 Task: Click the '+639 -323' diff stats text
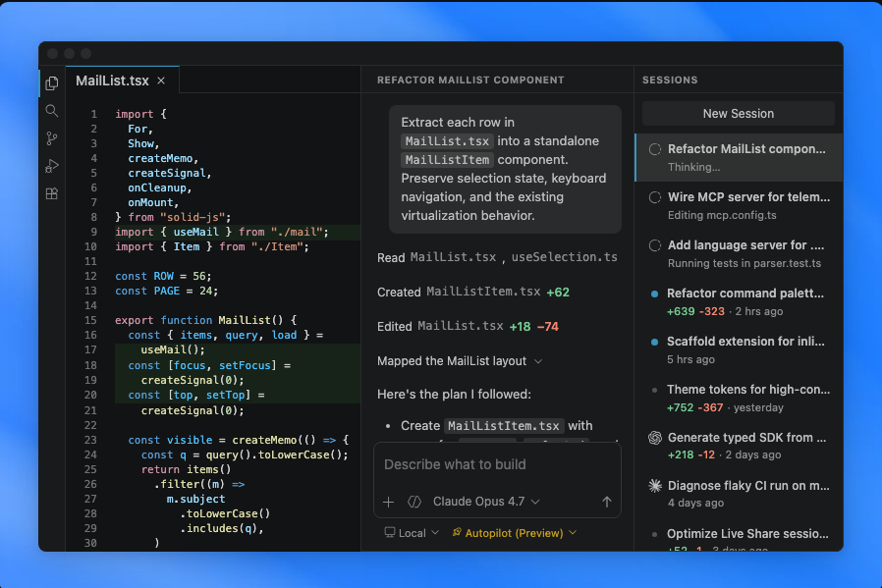(x=695, y=311)
